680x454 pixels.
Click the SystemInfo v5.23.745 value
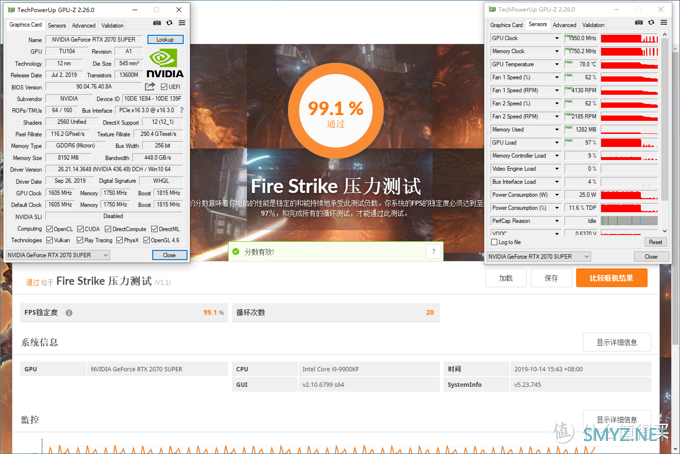click(x=527, y=384)
